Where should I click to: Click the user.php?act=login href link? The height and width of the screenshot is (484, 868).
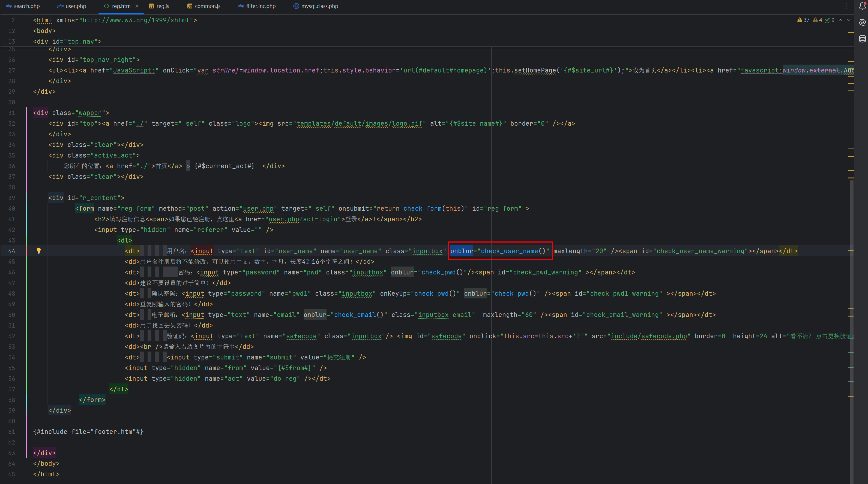[x=303, y=219]
